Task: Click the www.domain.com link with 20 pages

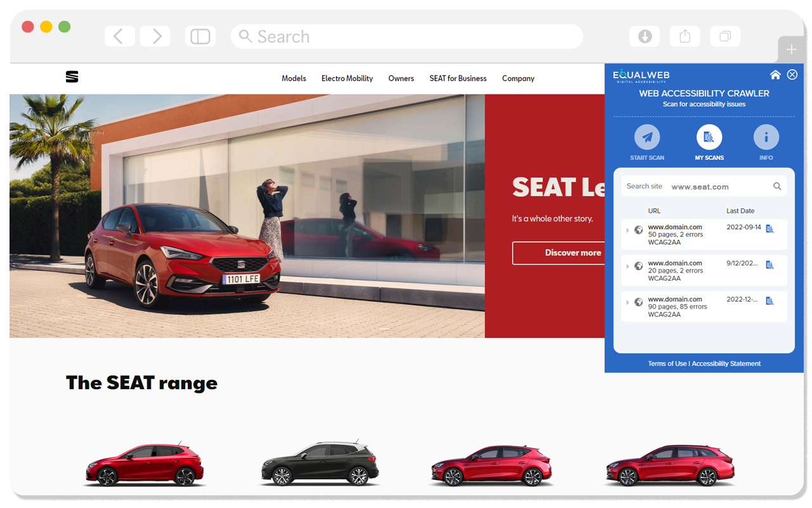Action: [x=675, y=263]
